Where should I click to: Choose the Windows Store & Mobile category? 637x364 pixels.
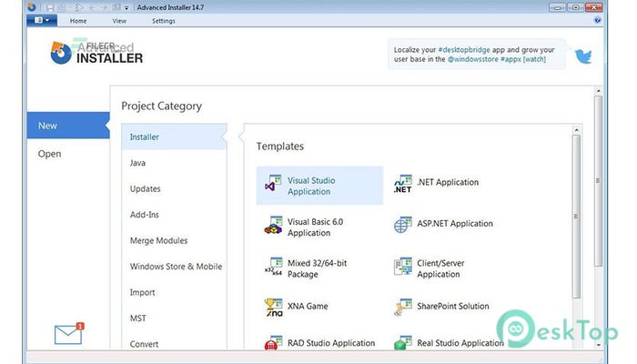click(174, 267)
